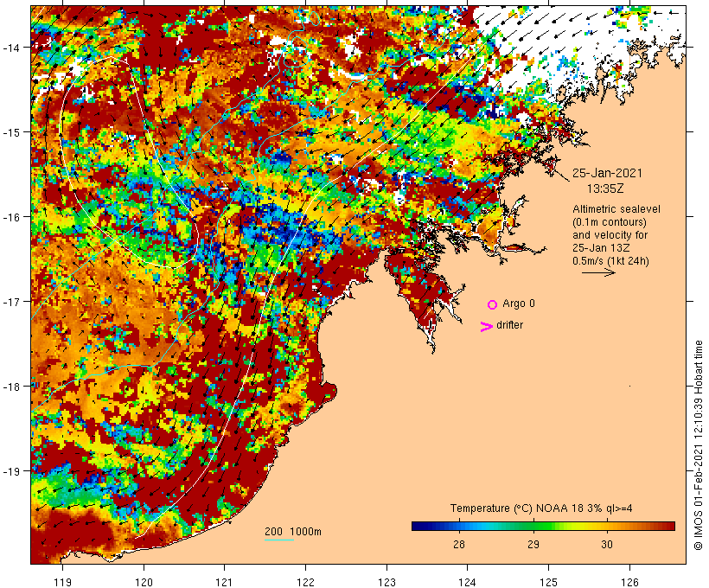Click the '200 1000m' depth contour label
Screen dimensions: 709x588
click(293, 532)
